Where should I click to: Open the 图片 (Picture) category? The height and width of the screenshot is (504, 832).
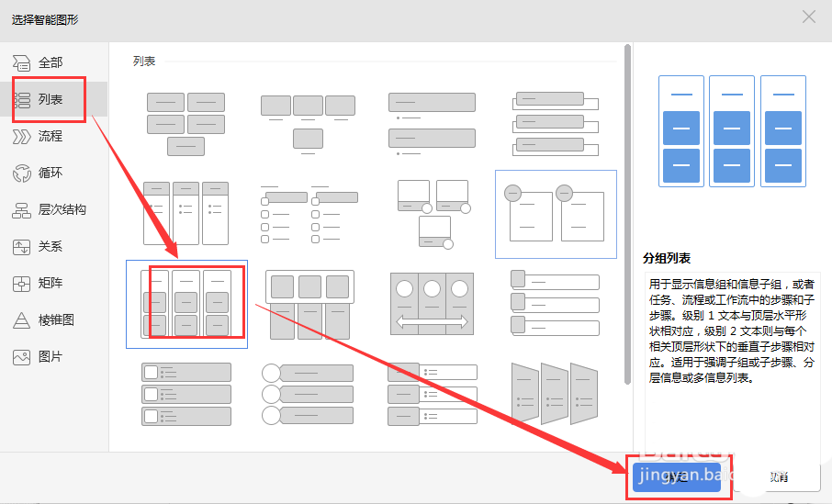(53, 356)
